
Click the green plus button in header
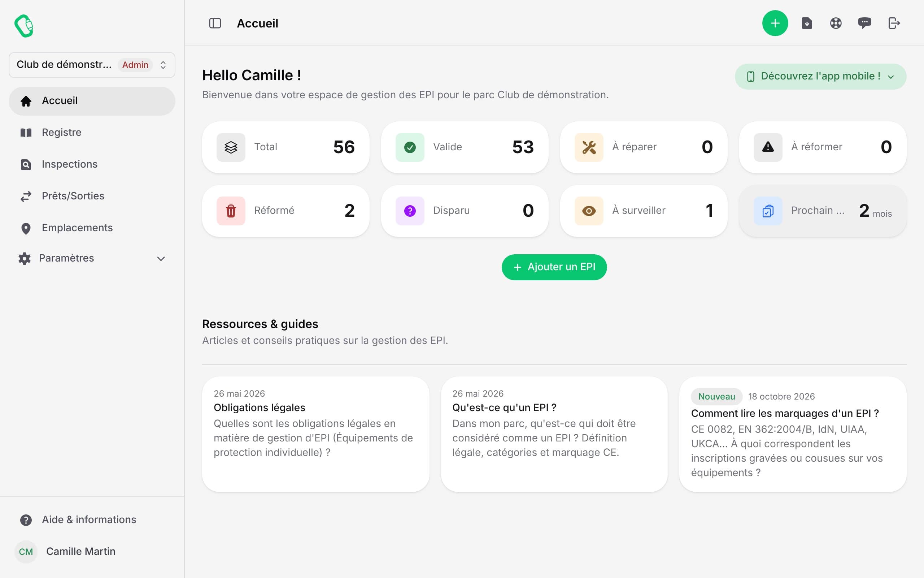tap(775, 23)
